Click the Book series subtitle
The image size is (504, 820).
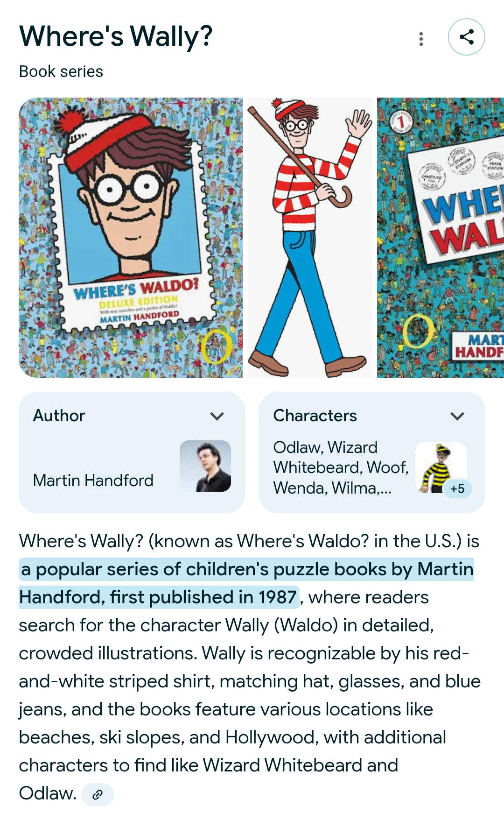(x=61, y=71)
